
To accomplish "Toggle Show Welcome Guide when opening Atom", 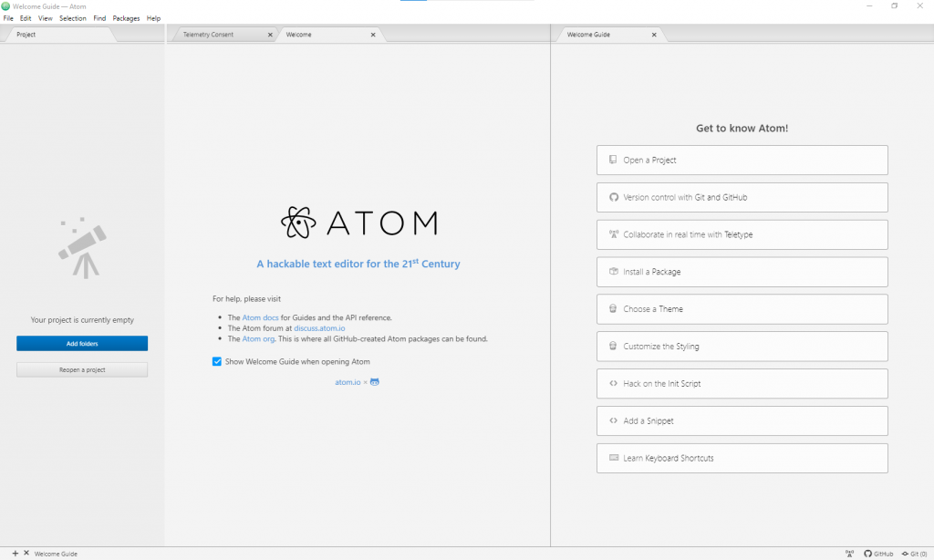I will point(217,361).
